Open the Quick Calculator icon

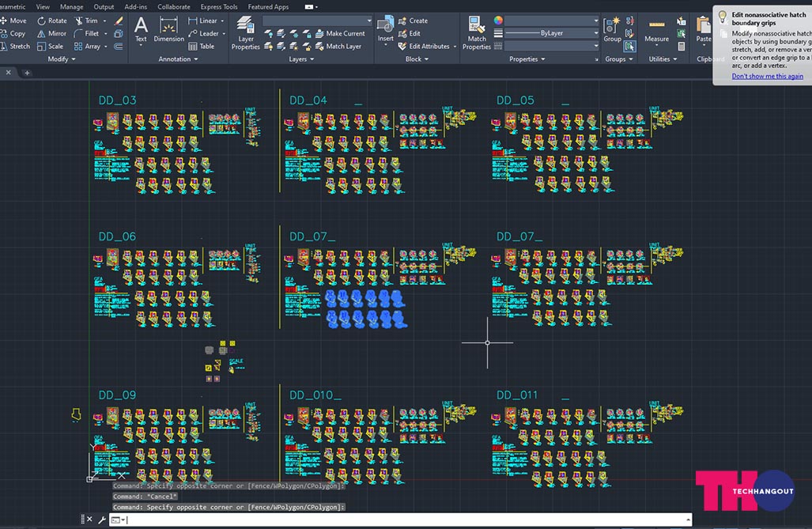(x=682, y=46)
